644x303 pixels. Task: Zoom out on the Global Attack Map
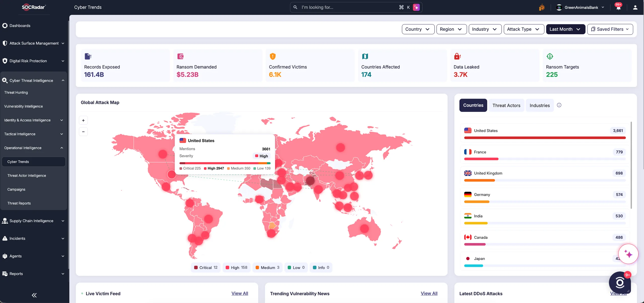(x=83, y=132)
